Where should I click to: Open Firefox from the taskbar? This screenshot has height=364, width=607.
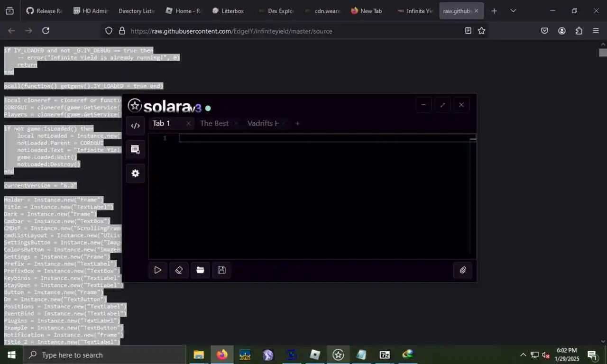pyautogui.click(x=222, y=355)
